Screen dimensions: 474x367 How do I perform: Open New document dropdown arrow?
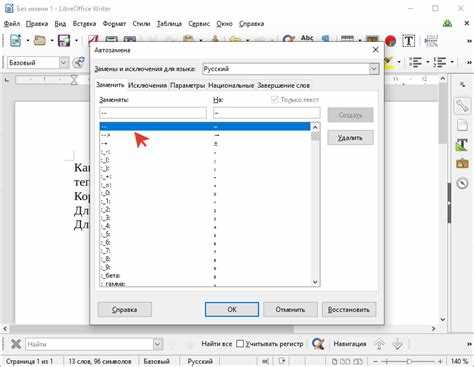pyautogui.click(x=28, y=41)
